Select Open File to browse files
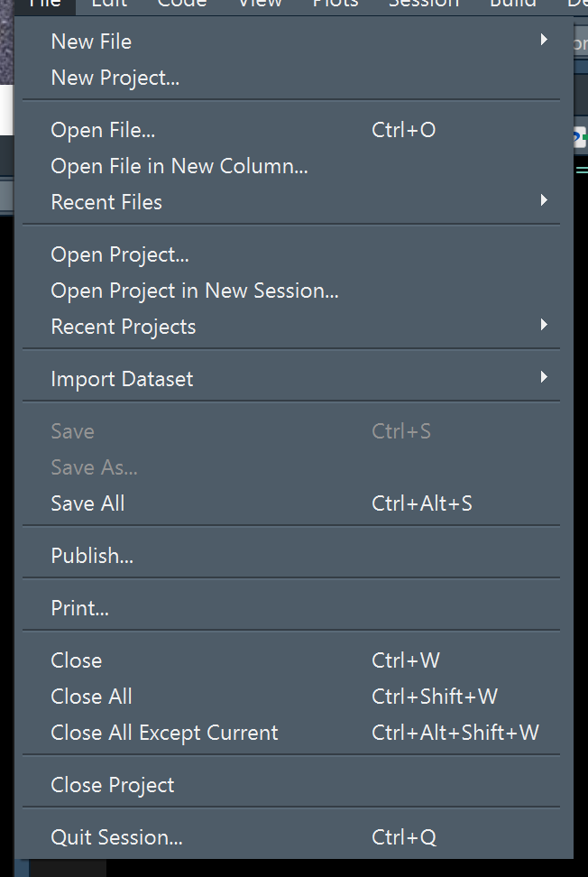 [102, 130]
